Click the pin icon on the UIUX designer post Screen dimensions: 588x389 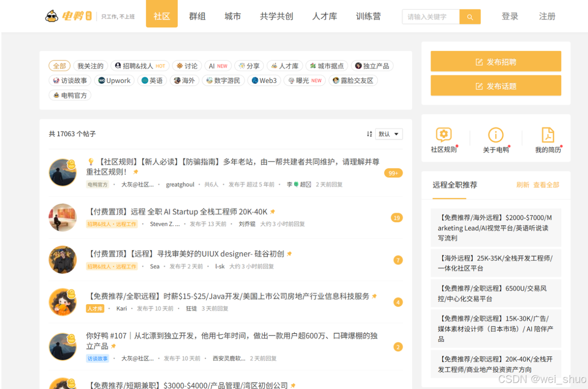click(289, 253)
